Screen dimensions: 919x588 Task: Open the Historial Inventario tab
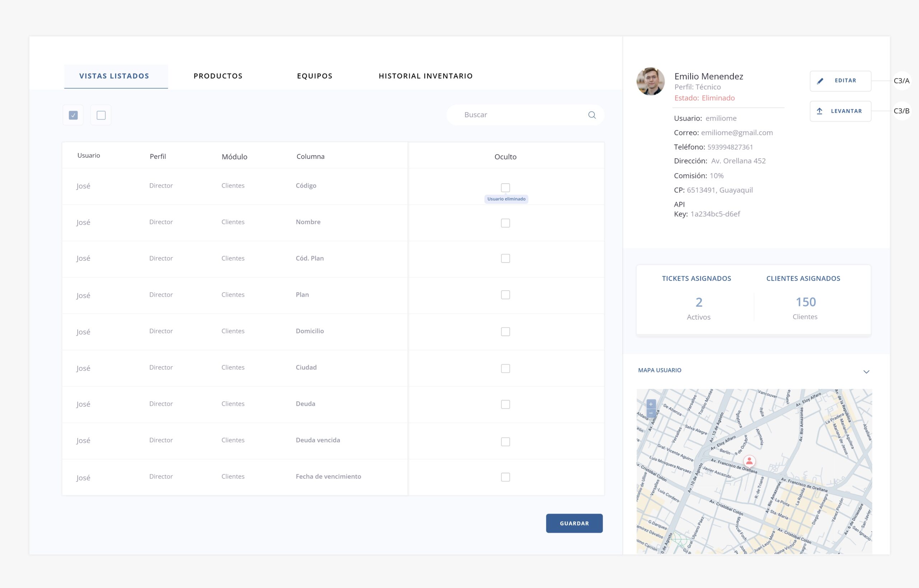[425, 76]
